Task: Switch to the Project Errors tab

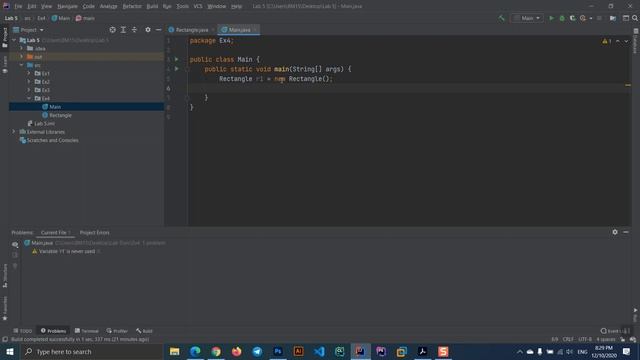Action: [x=95, y=232]
